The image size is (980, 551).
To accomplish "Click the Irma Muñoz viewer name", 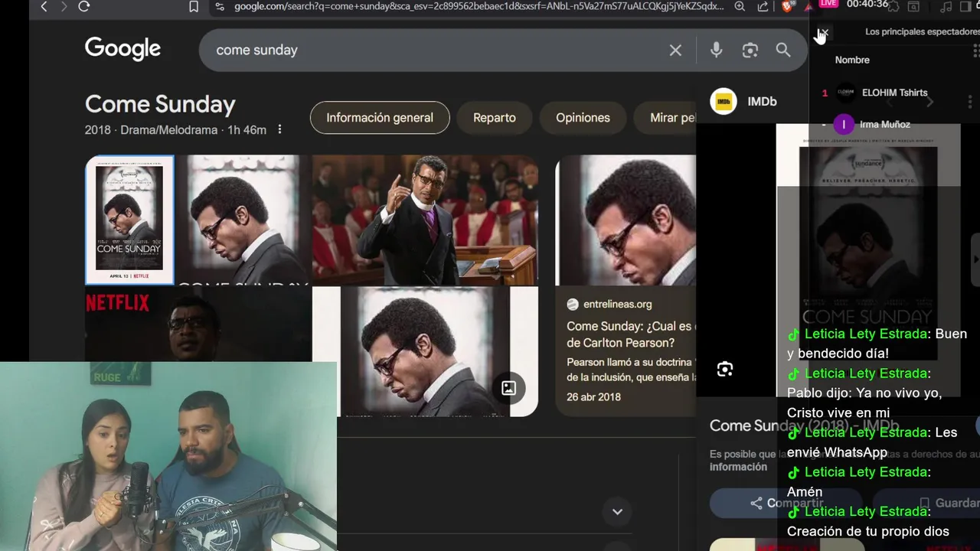I will 885,124.
